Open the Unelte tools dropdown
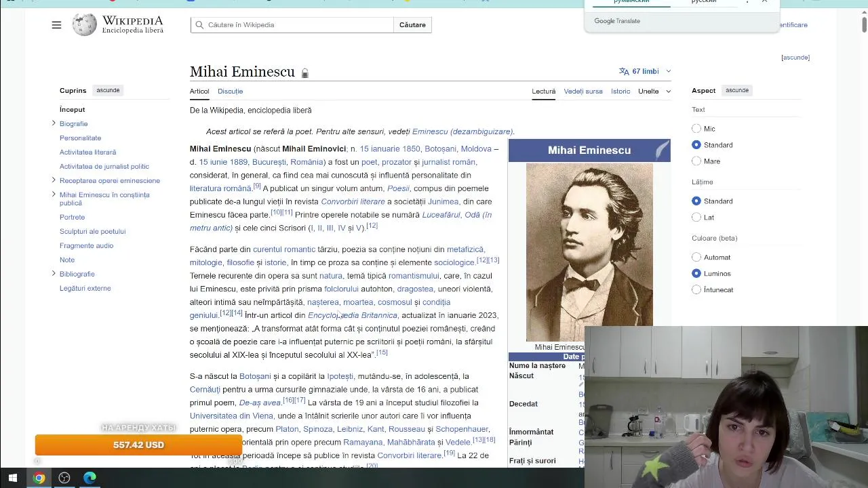The height and width of the screenshot is (488, 868). point(654,91)
